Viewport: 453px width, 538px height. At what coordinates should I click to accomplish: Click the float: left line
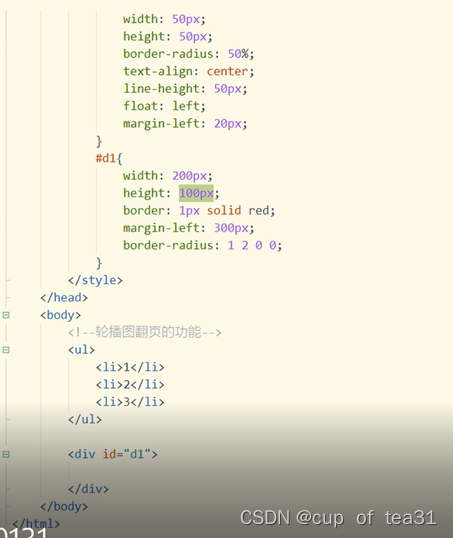tap(164, 106)
